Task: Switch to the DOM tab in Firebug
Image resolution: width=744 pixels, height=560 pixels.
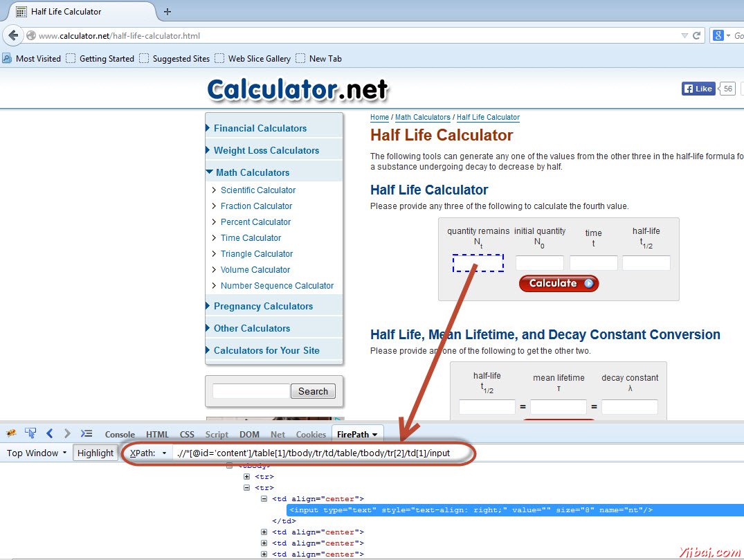Action: point(249,434)
